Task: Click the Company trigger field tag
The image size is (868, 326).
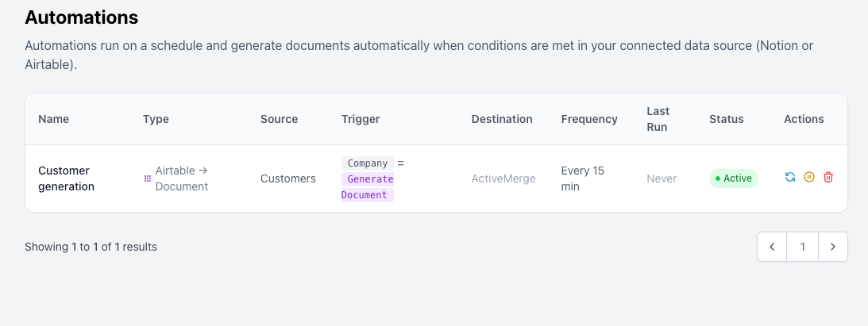Action: tap(368, 163)
